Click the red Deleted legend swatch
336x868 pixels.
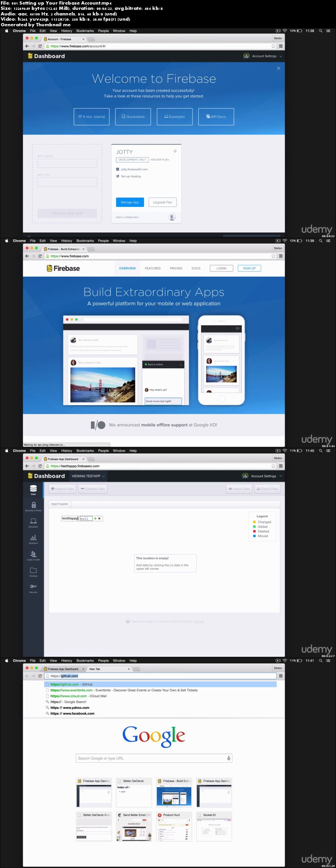[x=255, y=531]
